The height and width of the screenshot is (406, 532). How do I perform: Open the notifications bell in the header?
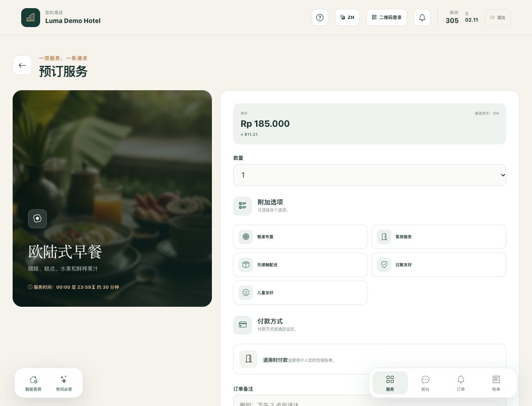point(422,18)
